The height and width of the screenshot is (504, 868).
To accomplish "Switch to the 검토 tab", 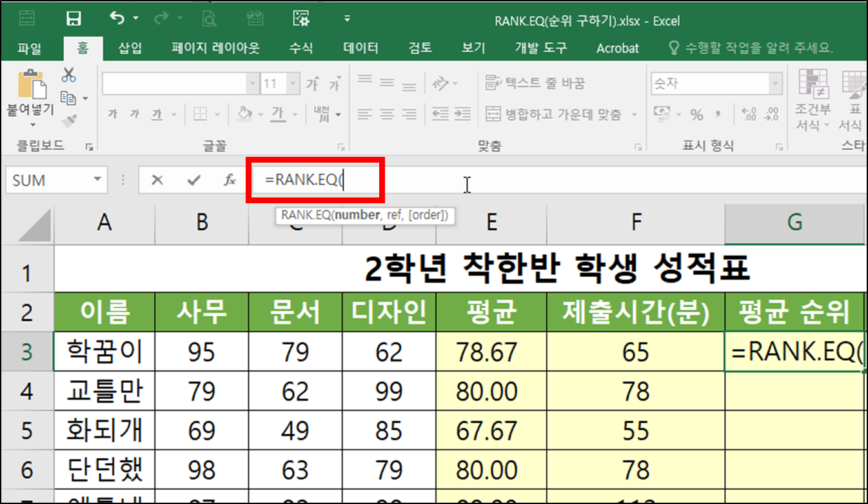I will (420, 48).
